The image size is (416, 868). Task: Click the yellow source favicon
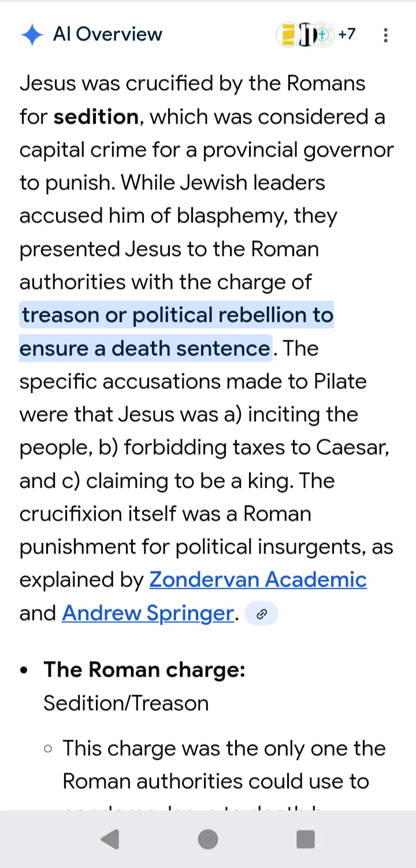tap(287, 35)
